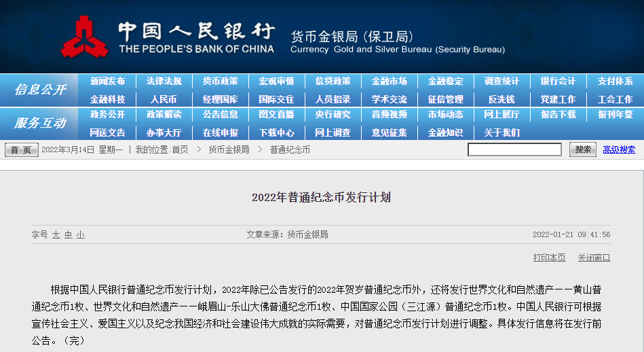644x352 pixels.
Task: Open the 新闻发布 menu item
Action: (108, 82)
